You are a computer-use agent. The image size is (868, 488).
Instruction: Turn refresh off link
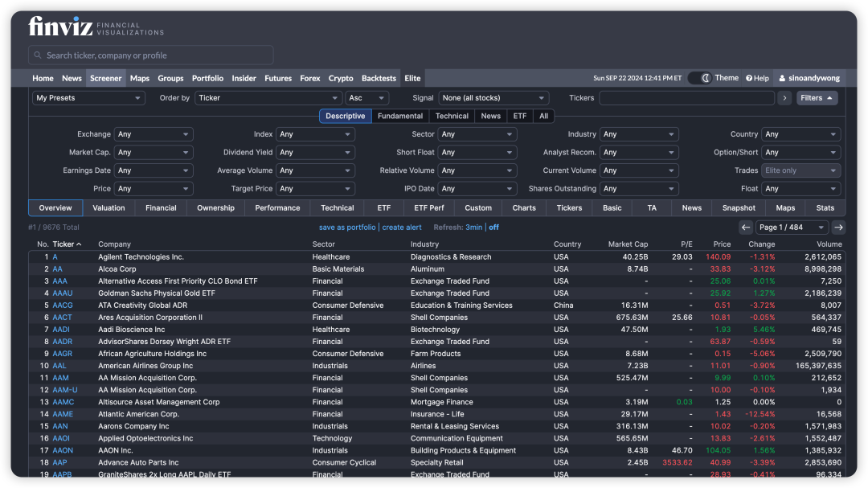click(493, 228)
